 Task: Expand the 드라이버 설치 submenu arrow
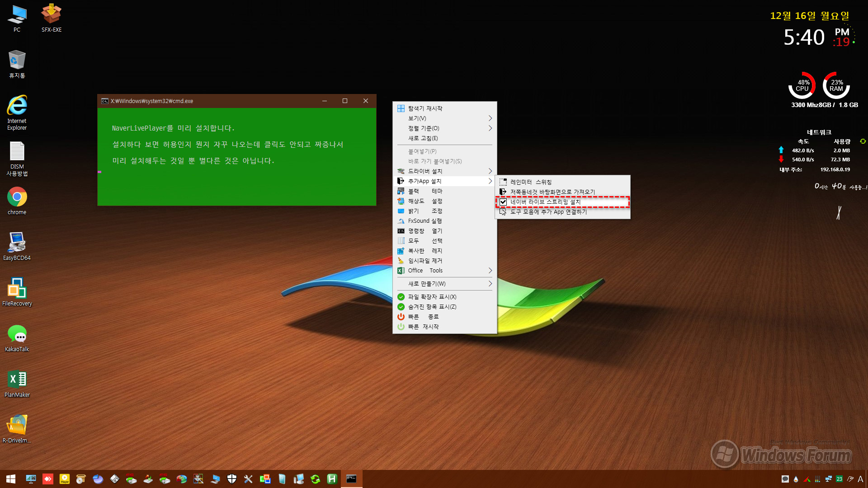[490, 171]
